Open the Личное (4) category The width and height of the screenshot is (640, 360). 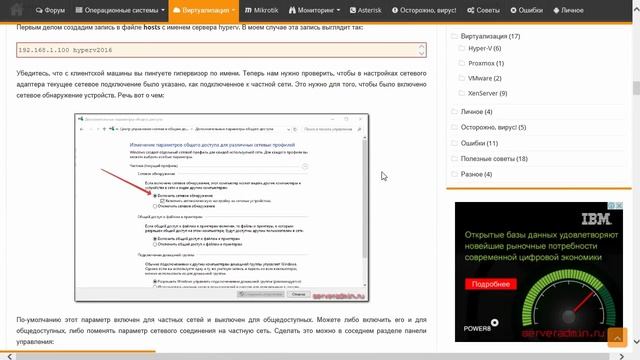click(x=476, y=111)
